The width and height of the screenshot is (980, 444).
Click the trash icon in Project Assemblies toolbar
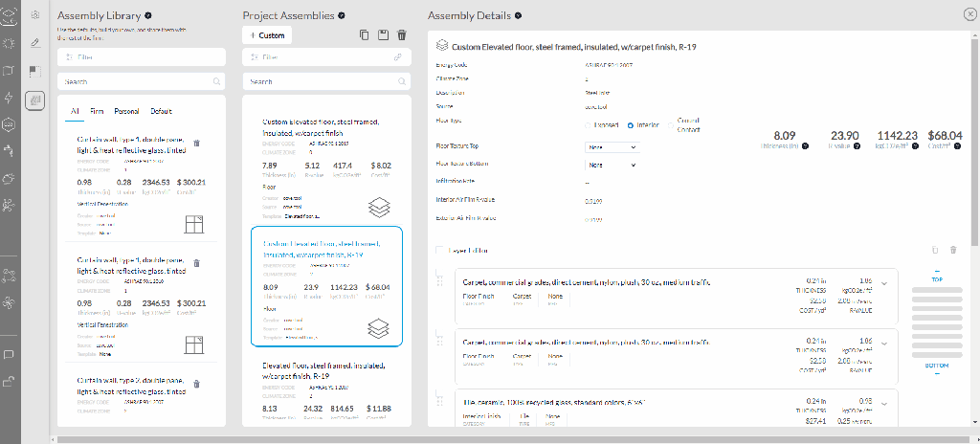pos(402,35)
